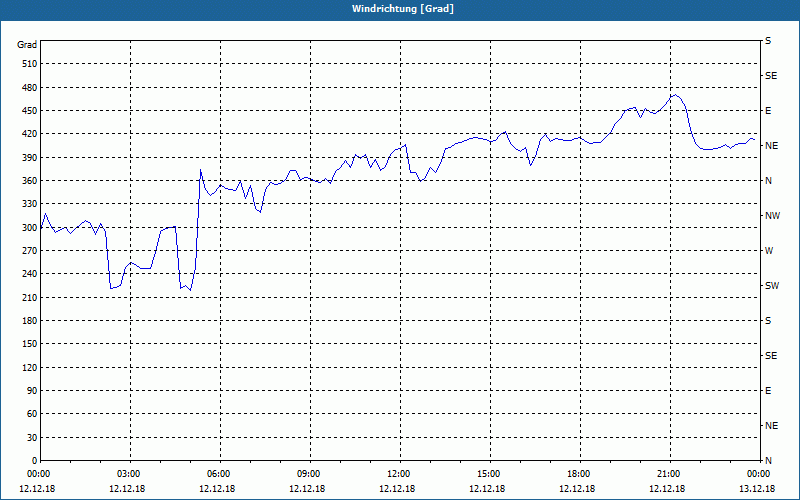Click the 510 value on the degree axis
The image size is (800, 500).
[x=30, y=64]
